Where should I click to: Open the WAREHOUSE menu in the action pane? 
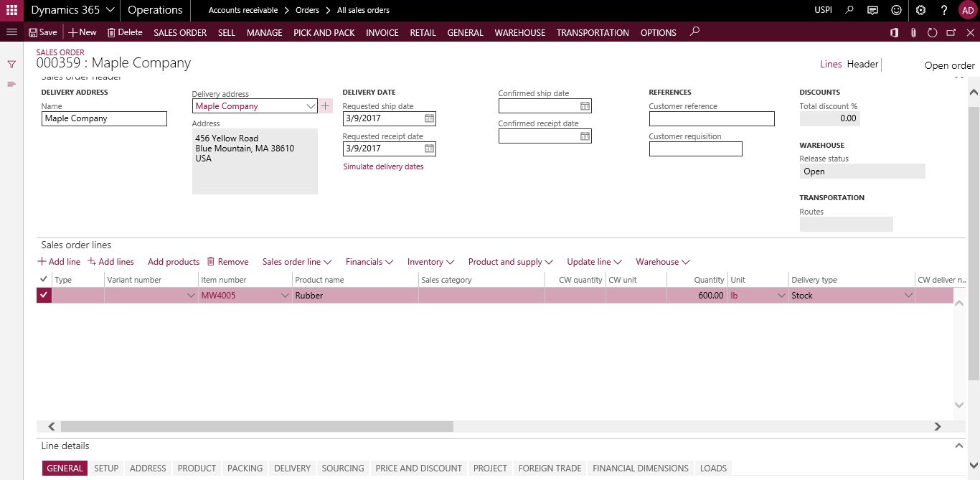click(x=519, y=32)
